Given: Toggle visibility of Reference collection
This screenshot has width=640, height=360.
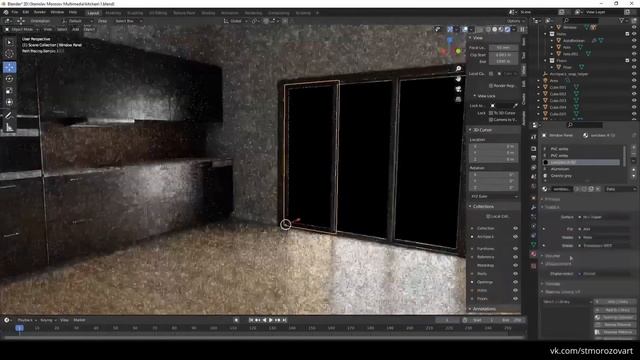Looking at the screenshot, I should pos(516,257).
